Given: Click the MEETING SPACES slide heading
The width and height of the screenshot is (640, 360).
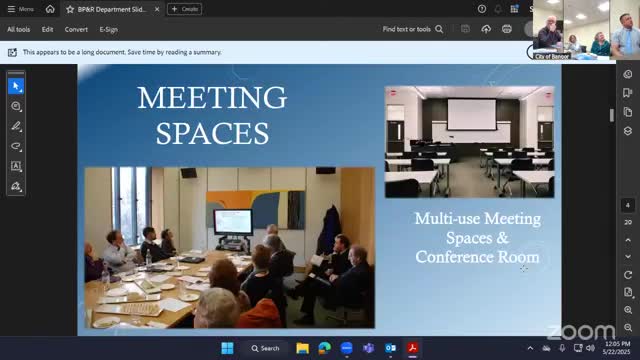Looking at the screenshot, I should (212, 115).
